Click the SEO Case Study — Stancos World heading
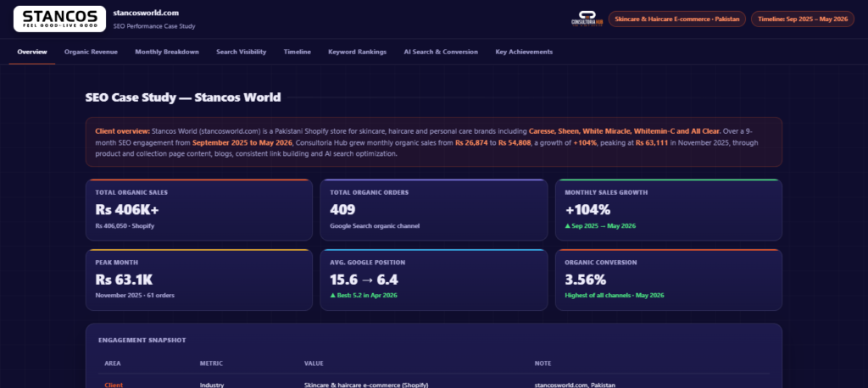This screenshot has height=388, width=868. pyautogui.click(x=183, y=97)
